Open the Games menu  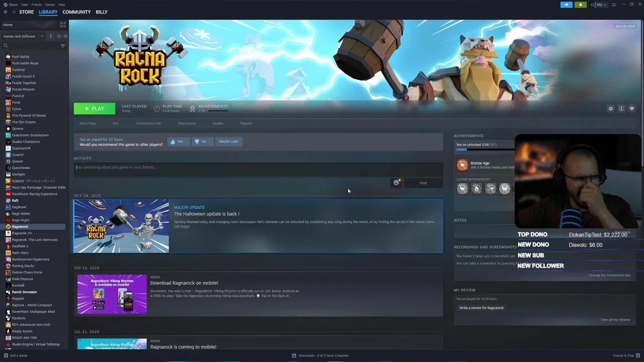50,5
